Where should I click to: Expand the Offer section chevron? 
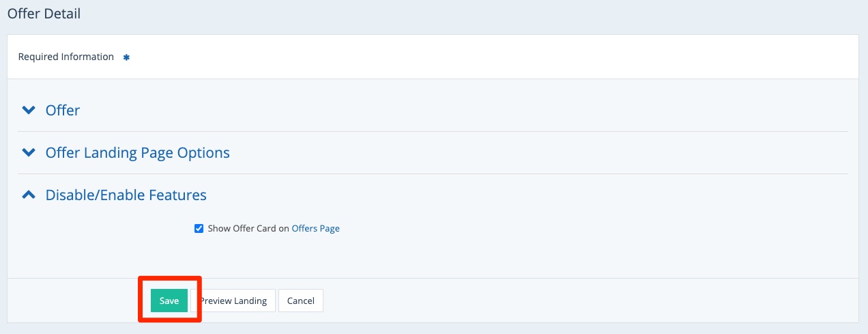(x=28, y=110)
